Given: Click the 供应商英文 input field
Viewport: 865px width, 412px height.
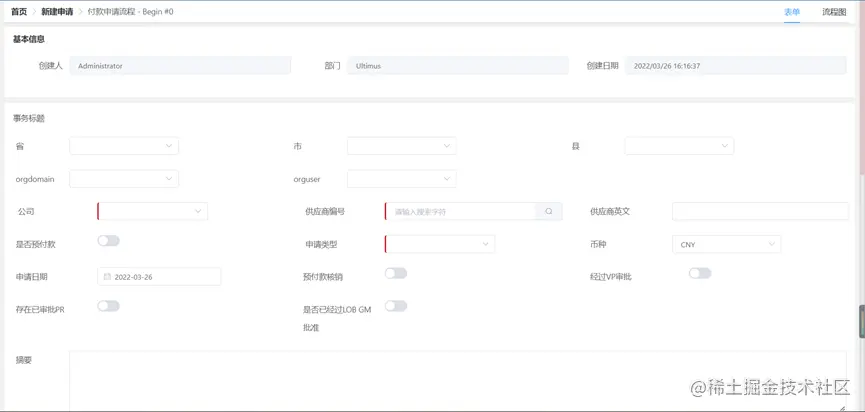Looking at the screenshot, I should (x=760, y=211).
